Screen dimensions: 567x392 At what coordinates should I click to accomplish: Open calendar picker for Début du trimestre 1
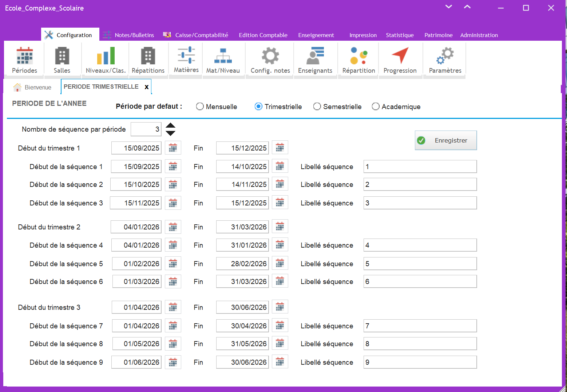[x=173, y=148]
